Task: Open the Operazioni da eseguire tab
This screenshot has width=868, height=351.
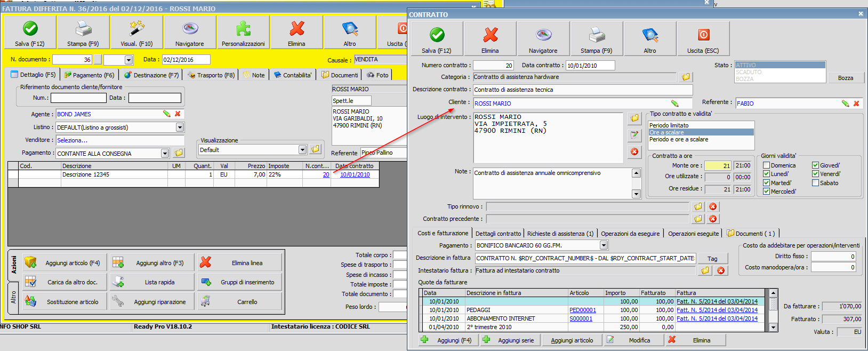Action: tap(630, 234)
